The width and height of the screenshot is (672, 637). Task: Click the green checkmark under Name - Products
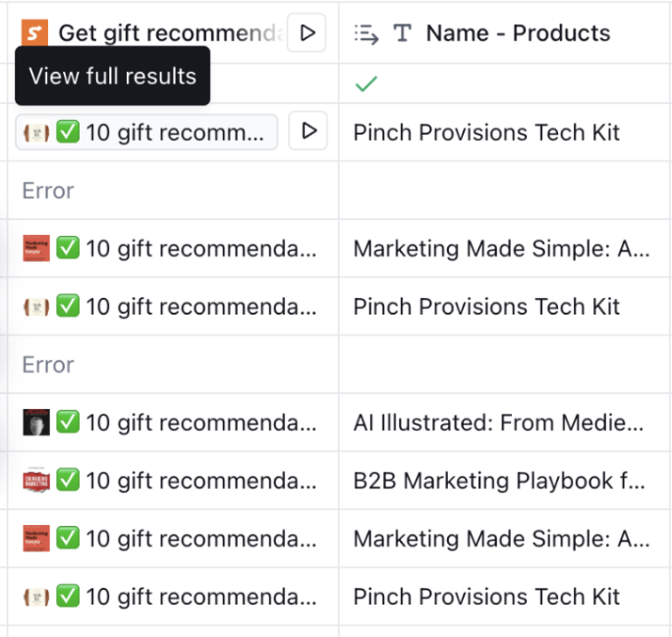pos(366,85)
